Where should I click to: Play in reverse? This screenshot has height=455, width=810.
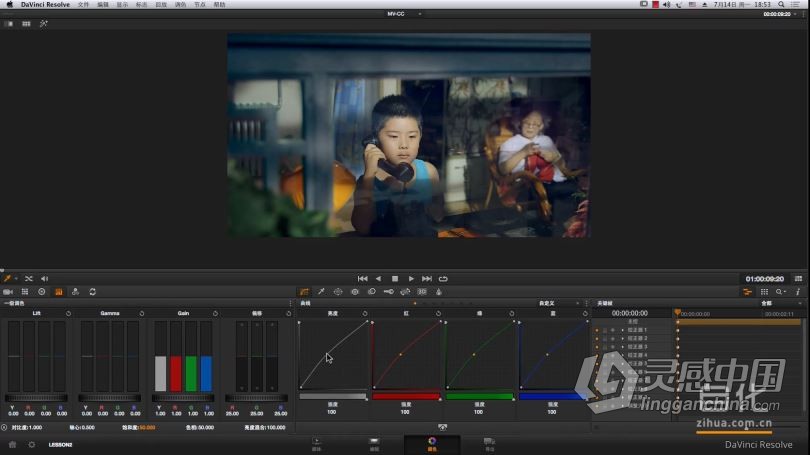(x=378, y=278)
